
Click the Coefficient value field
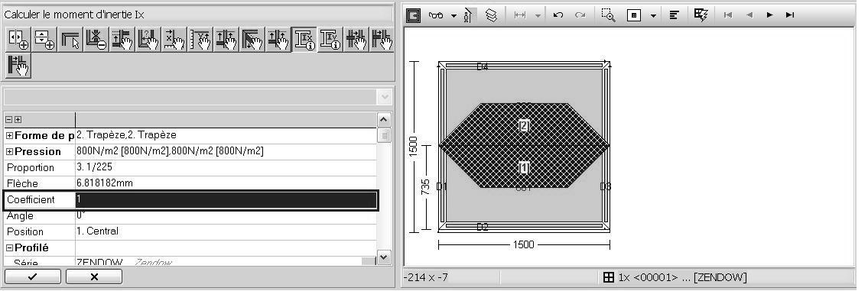(x=226, y=199)
